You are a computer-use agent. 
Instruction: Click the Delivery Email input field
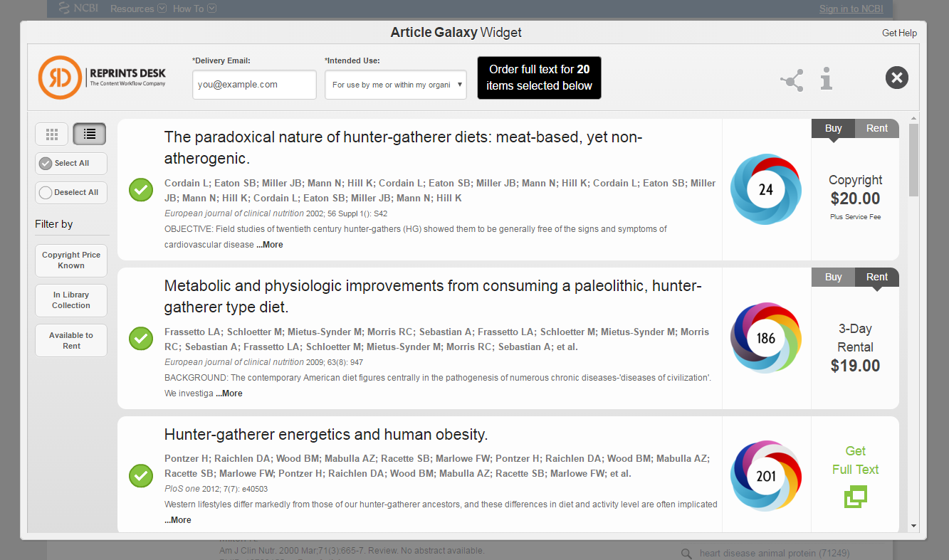click(253, 85)
